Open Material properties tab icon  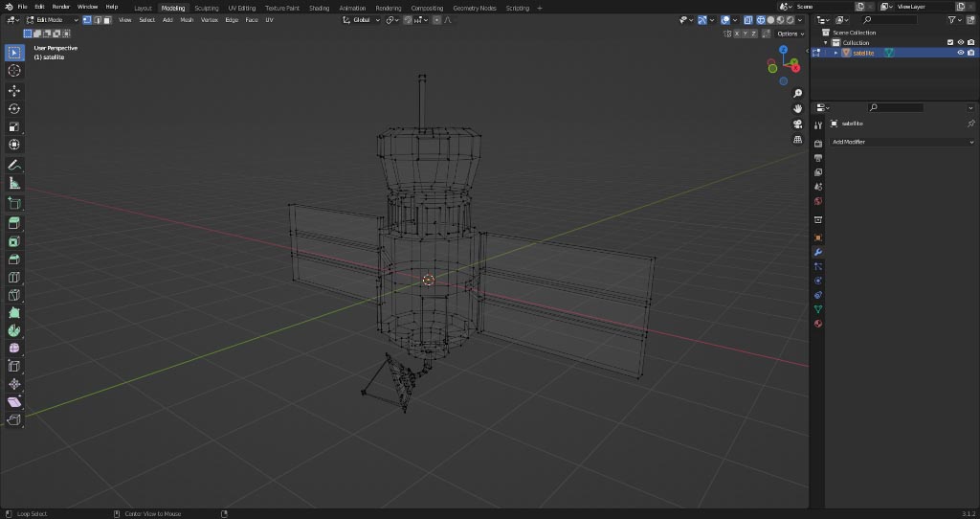tap(818, 324)
